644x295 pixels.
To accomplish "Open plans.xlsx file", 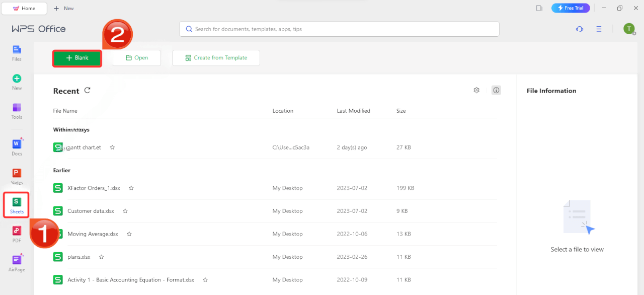I will tap(78, 257).
